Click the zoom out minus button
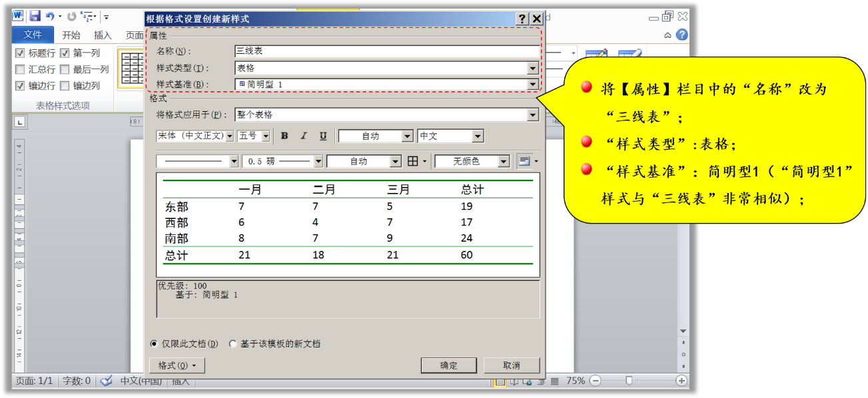 (x=595, y=381)
